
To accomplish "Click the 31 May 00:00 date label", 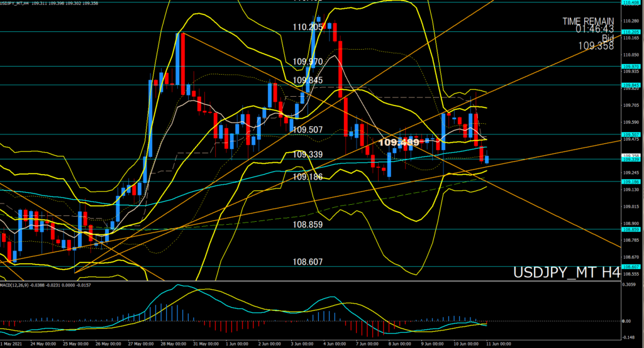I will tap(206, 344).
